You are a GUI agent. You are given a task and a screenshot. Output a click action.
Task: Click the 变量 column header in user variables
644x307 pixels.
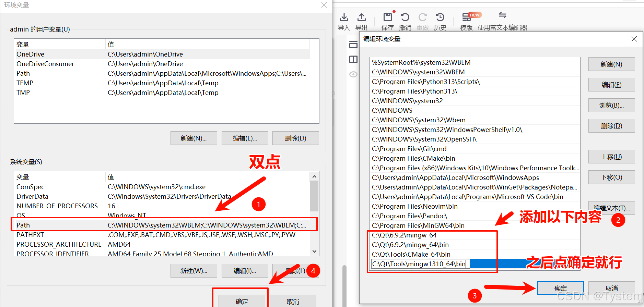[60, 44]
